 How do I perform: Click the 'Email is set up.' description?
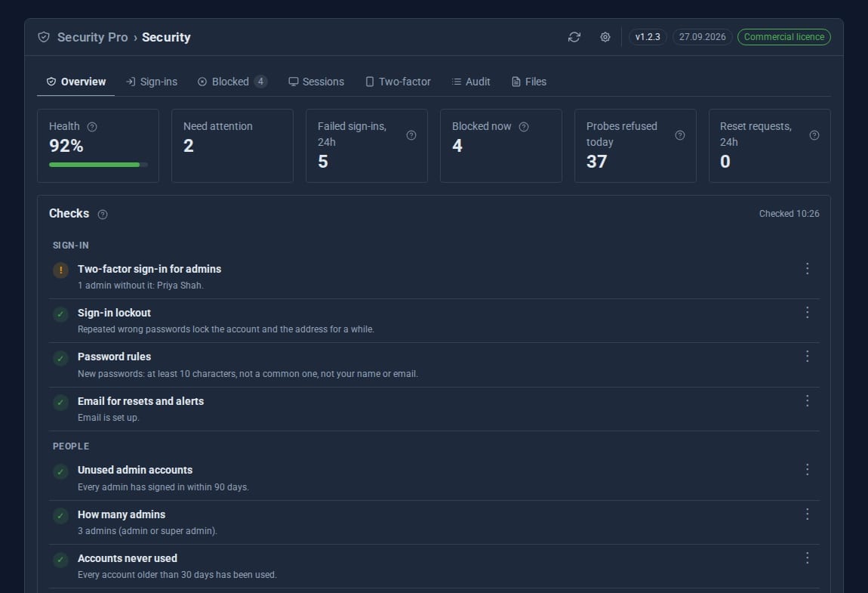[x=109, y=417]
